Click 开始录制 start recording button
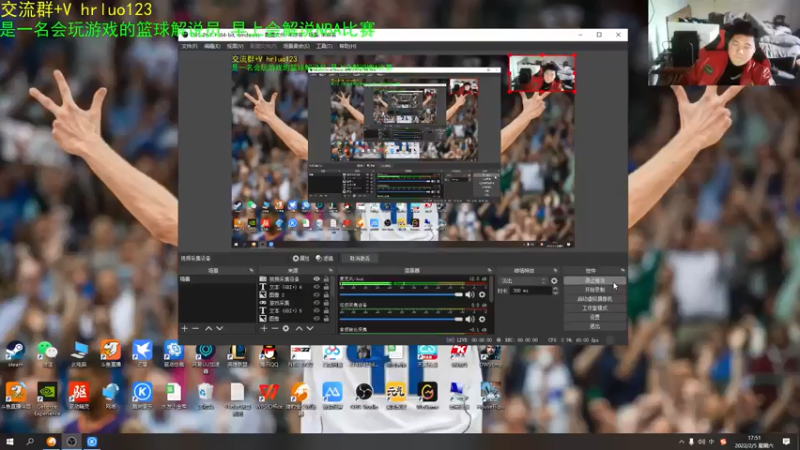Screen dimensions: 800x450 pyautogui.click(x=594, y=290)
